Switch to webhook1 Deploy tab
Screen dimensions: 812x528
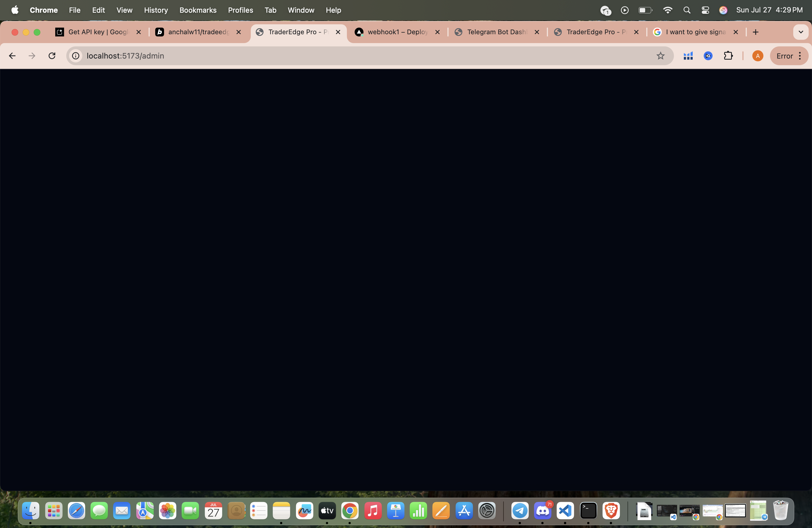397,32
